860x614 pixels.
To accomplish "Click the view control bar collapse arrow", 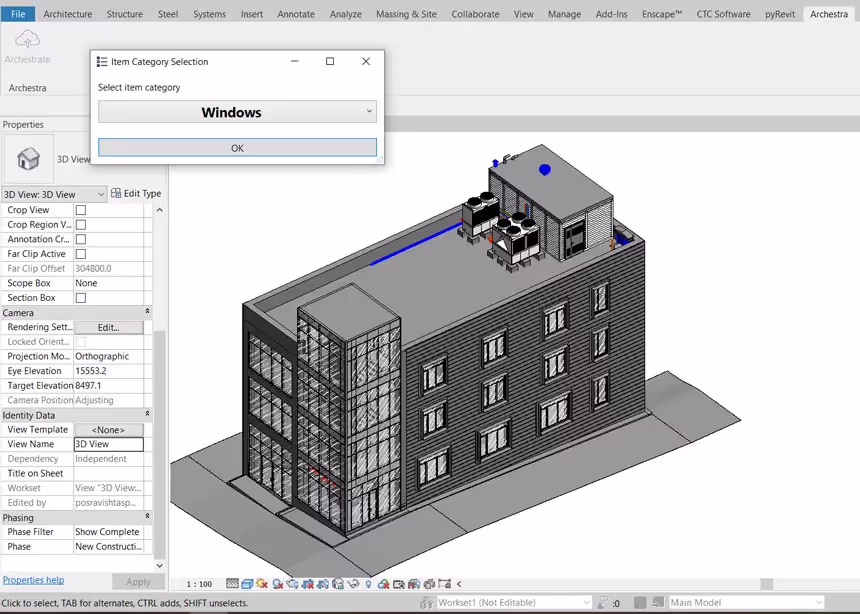I will point(459,584).
